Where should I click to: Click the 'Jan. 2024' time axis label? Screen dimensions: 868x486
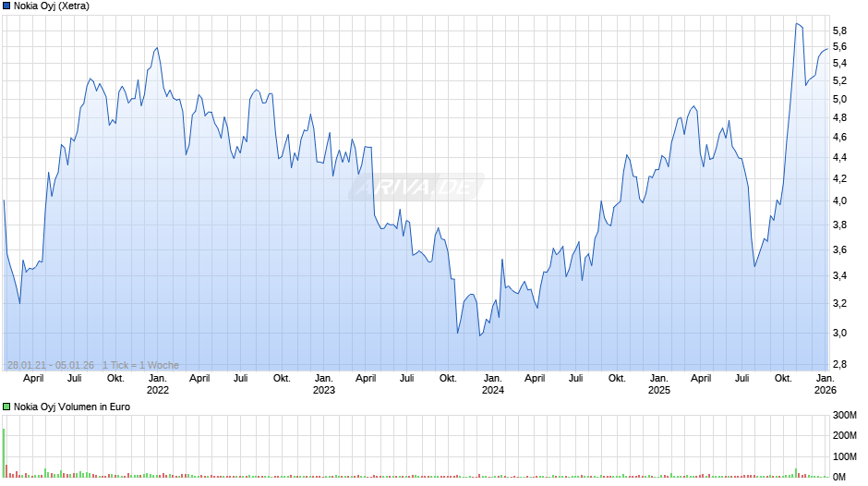tap(493, 384)
